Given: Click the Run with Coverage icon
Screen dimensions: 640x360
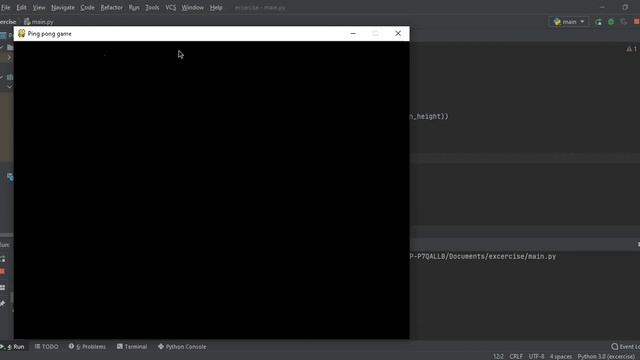Looking at the screenshot, I should 624,22.
